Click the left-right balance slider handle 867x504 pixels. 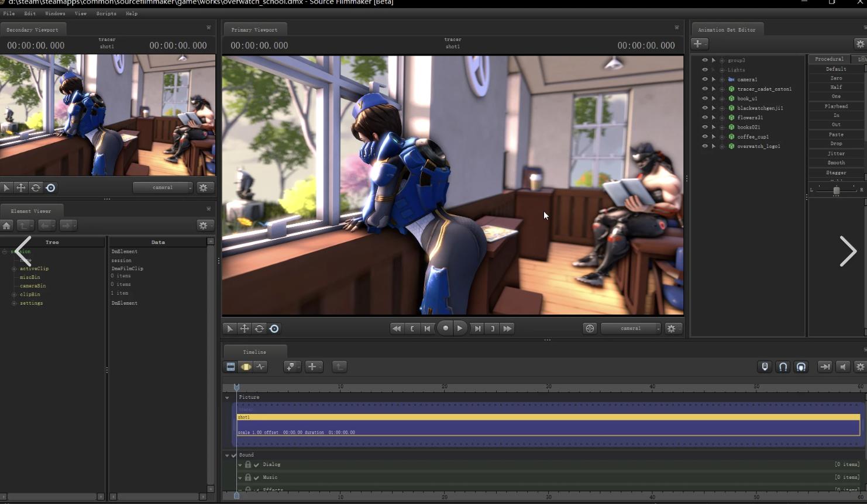(836, 191)
